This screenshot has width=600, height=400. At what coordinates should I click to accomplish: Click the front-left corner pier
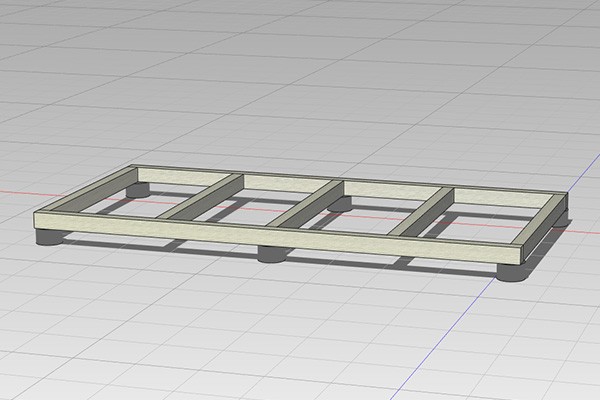pos(50,240)
